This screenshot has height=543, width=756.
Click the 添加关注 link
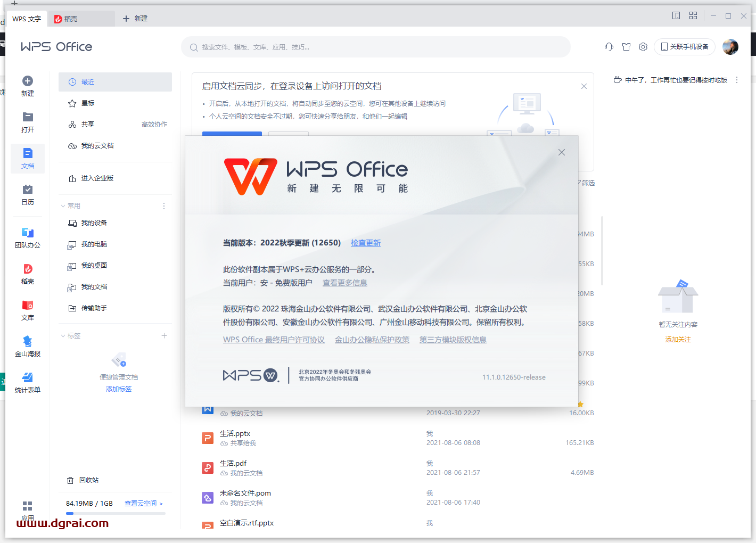(x=678, y=340)
